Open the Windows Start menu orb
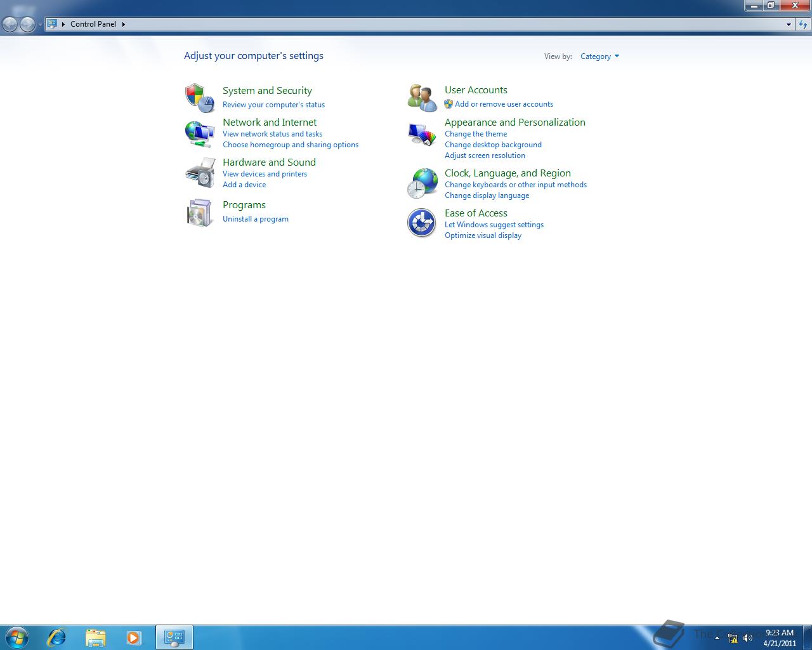The image size is (812, 650). coord(17,637)
